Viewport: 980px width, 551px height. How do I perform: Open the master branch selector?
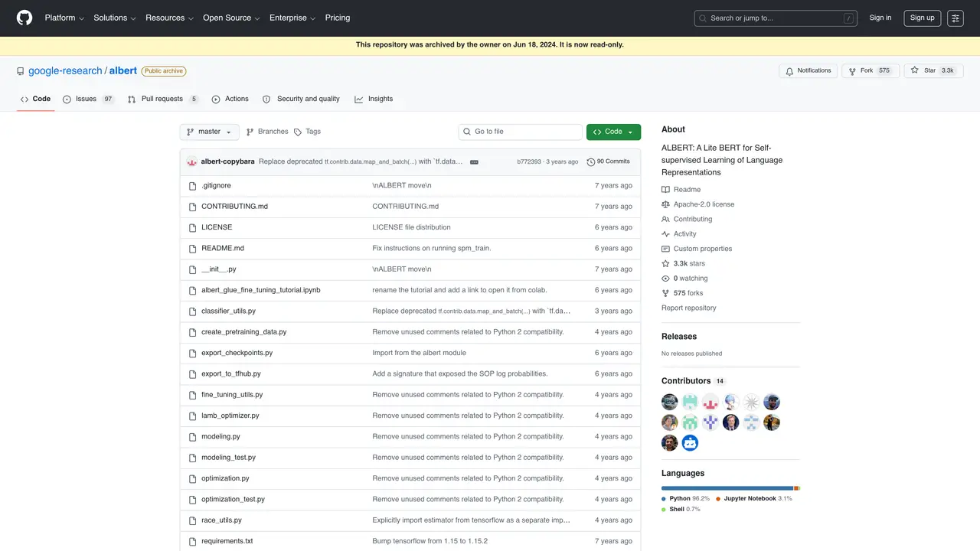[210, 132]
